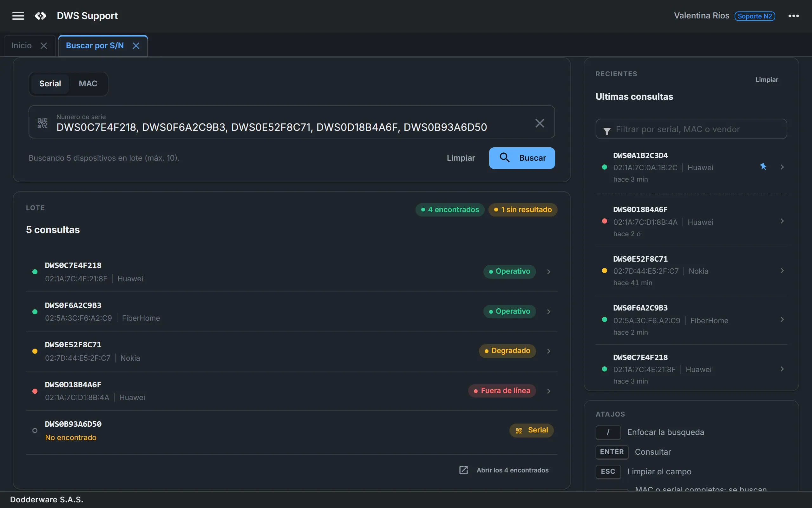Image resolution: width=812 pixels, height=508 pixels.
Task: Close the Buscar por S/N tab
Action: pyautogui.click(x=136, y=46)
